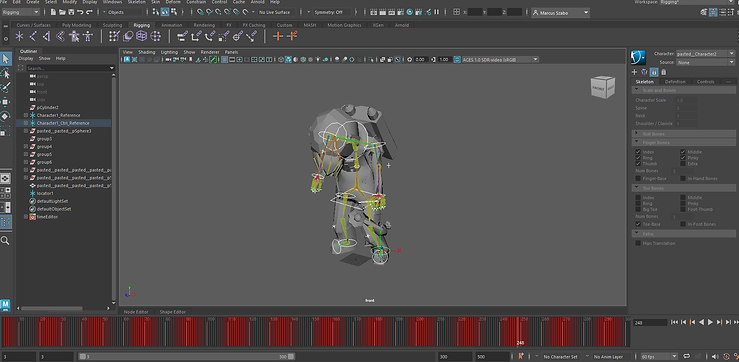
Task: Click the Open Scene folder icon
Action: tap(62, 12)
